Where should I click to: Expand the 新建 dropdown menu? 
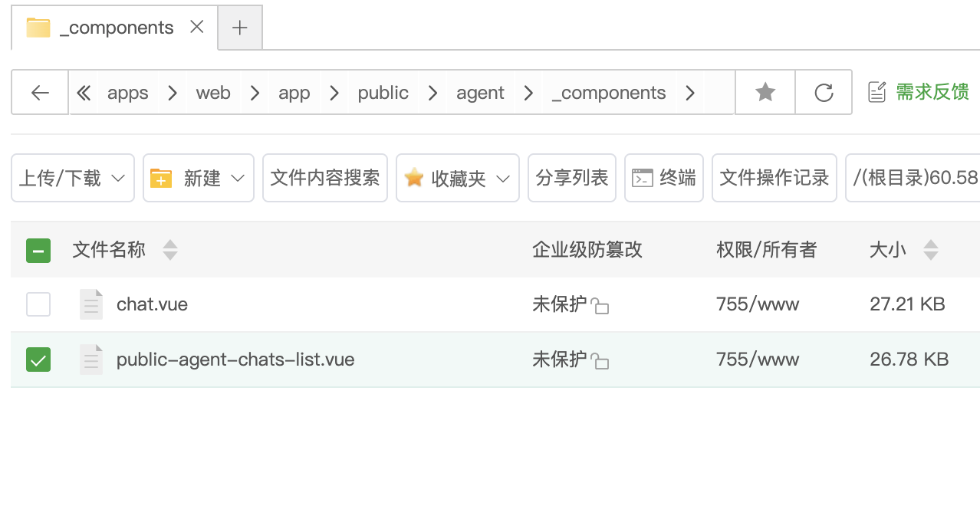[198, 179]
